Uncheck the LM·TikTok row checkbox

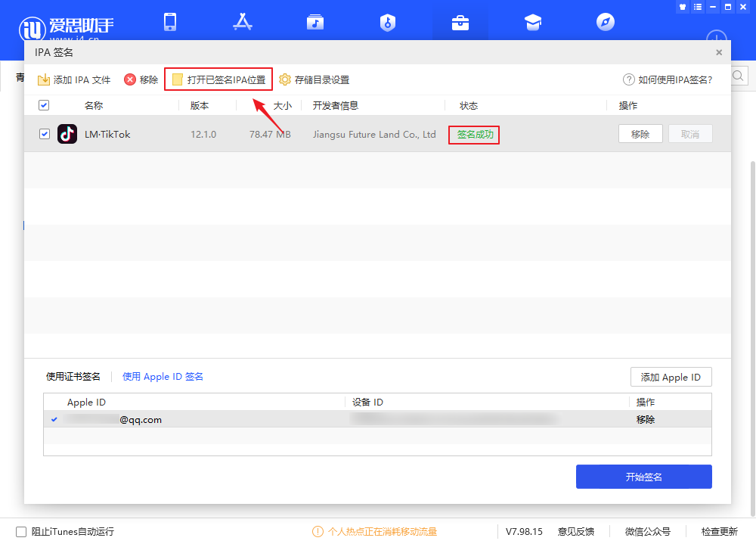point(45,134)
